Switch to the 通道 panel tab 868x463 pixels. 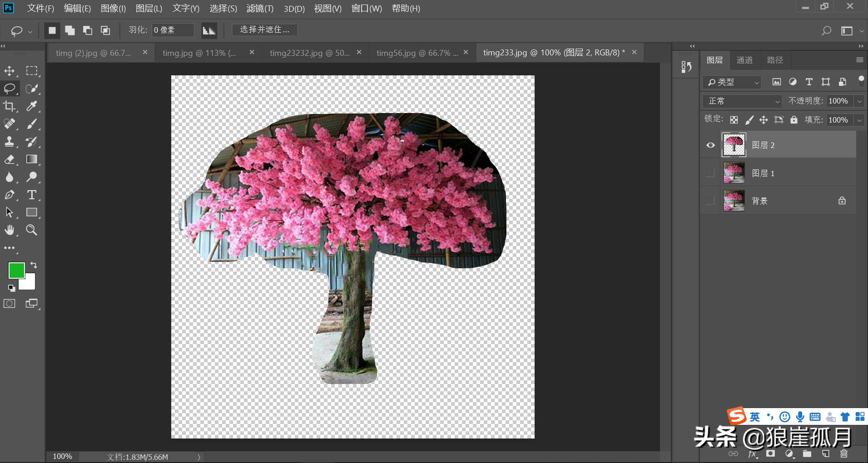click(x=745, y=59)
